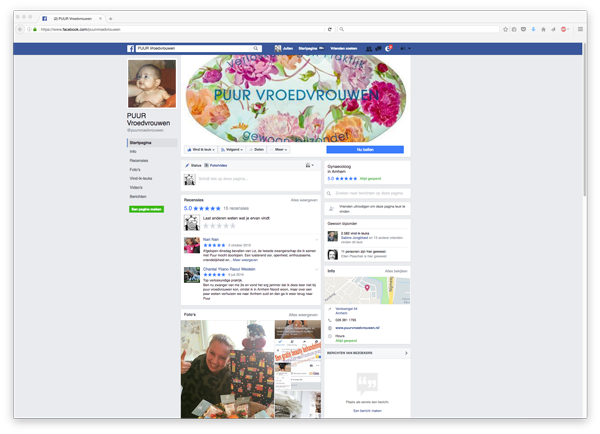Select Foto's in left sidebar
This screenshot has width=600, height=434.
(x=135, y=170)
